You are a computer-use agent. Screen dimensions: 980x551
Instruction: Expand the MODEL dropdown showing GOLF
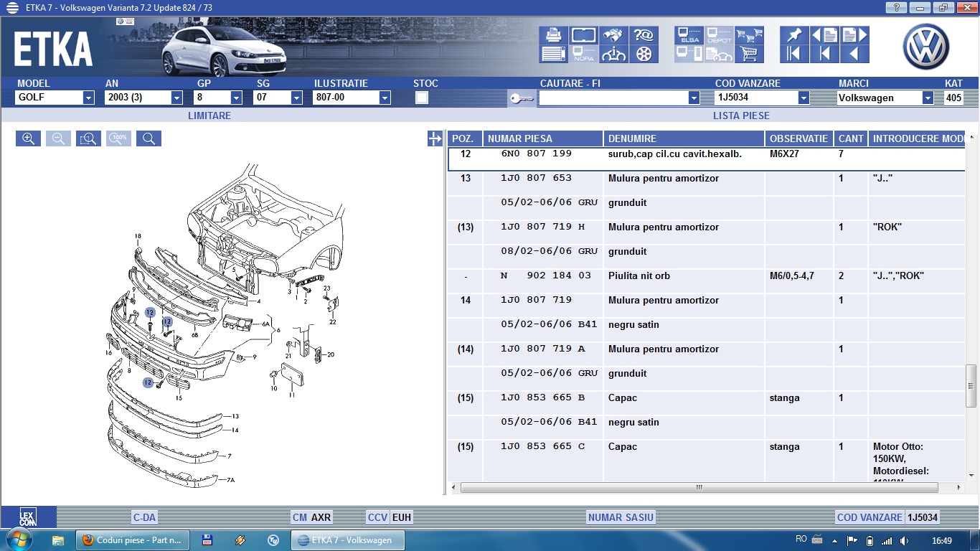[88, 98]
